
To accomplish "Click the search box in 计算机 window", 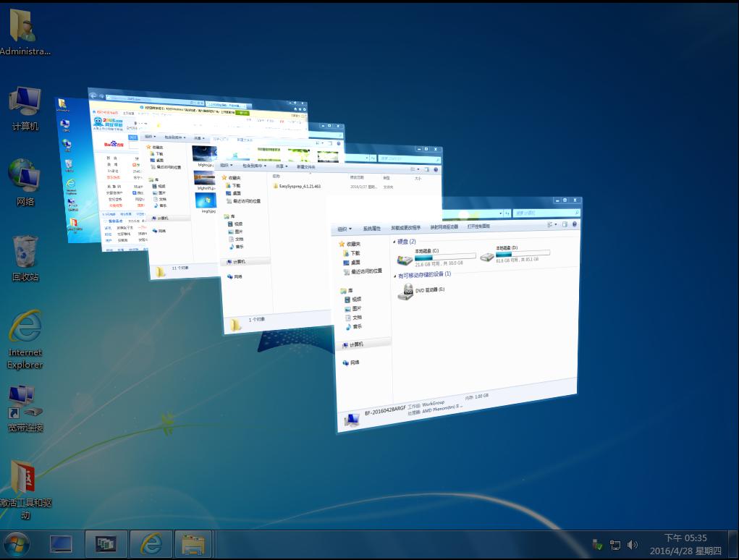I will click(x=546, y=213).
